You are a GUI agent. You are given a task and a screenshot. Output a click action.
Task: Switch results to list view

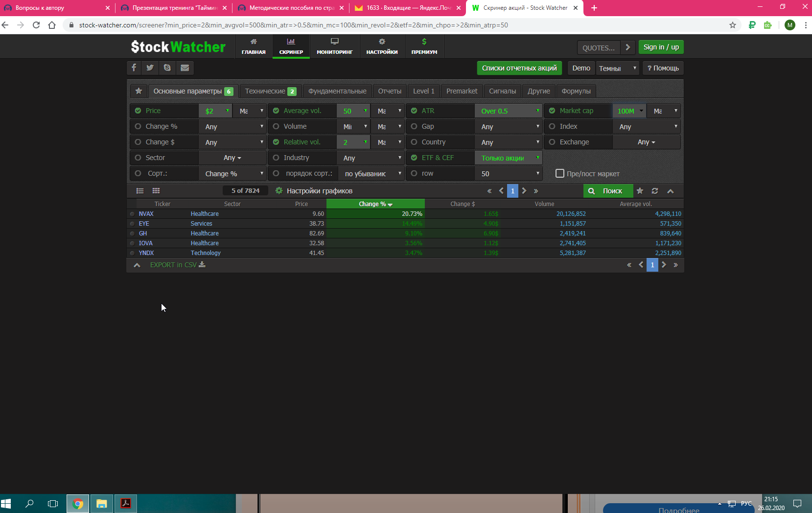140,191
